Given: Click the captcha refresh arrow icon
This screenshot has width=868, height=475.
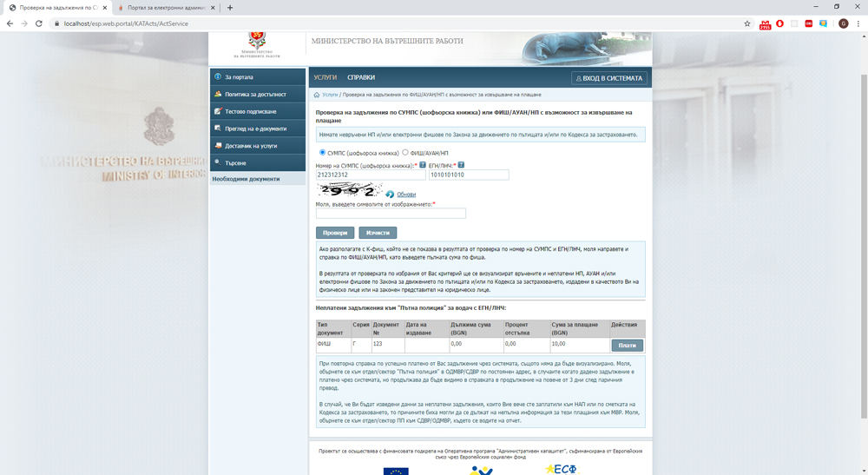Looking at the screenshot, I should pyautogui.click(x=391, y=194).
